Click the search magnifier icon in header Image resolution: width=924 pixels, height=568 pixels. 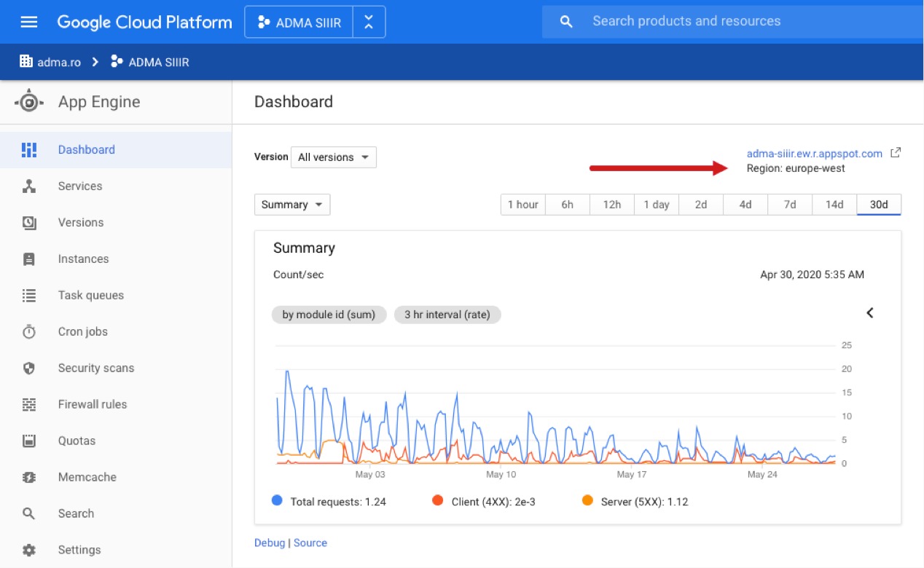click(x=566, y=22)
